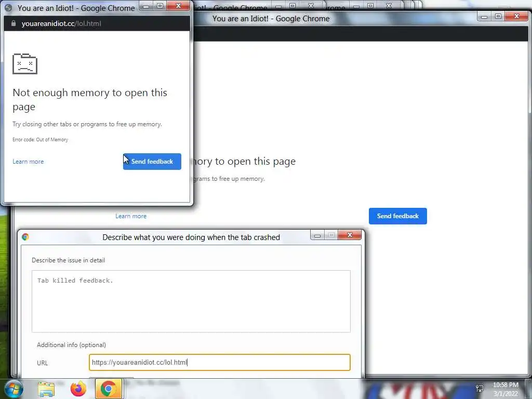Select the Chrome taskbar icon
Image resolution: width=532 pixels, height=399 pixels.
click(x=109, y=389)
